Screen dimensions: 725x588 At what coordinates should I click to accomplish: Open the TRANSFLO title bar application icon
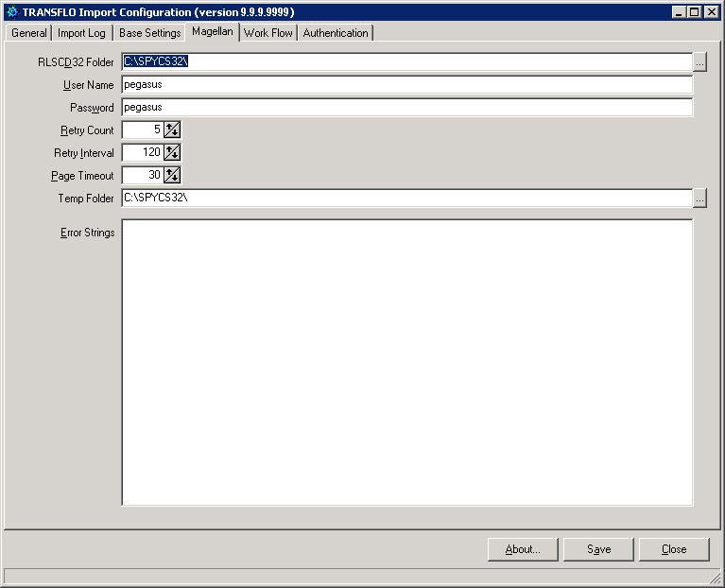(x=12, y=12)
